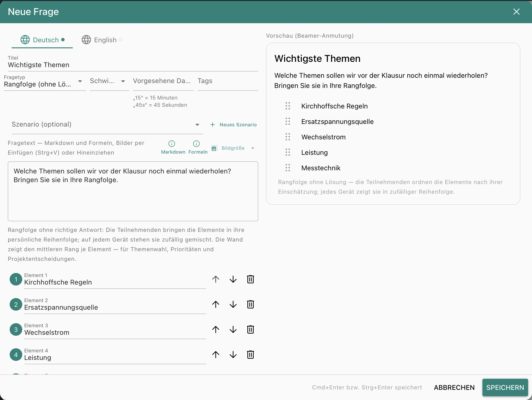Viewport: 532px width, 400px height.
Task: Move Ersatzspannungsquelle element up
Action: (216, 305)
